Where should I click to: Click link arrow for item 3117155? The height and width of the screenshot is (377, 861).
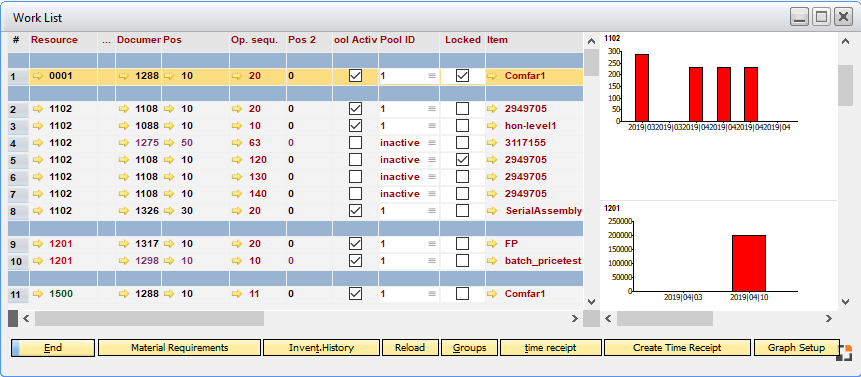[x=492, y=143]
